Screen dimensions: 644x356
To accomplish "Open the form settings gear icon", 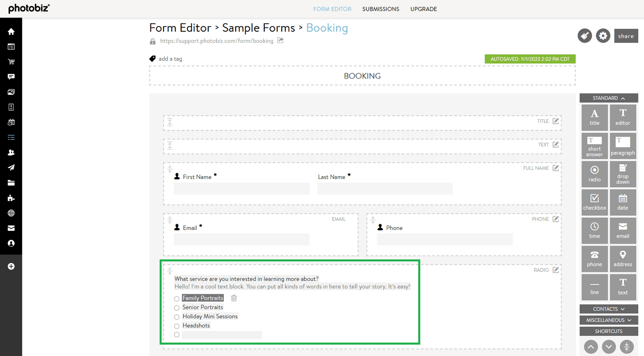I will point(603,36).
